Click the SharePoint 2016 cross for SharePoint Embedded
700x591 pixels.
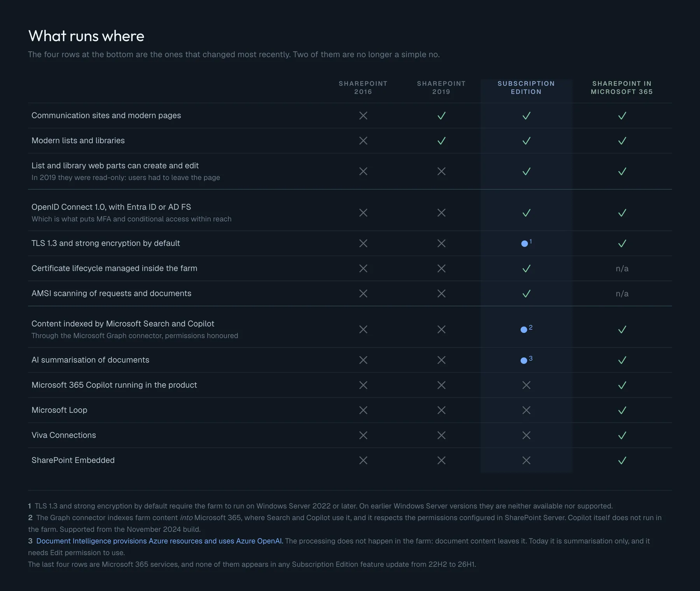(x=363, y=460)
